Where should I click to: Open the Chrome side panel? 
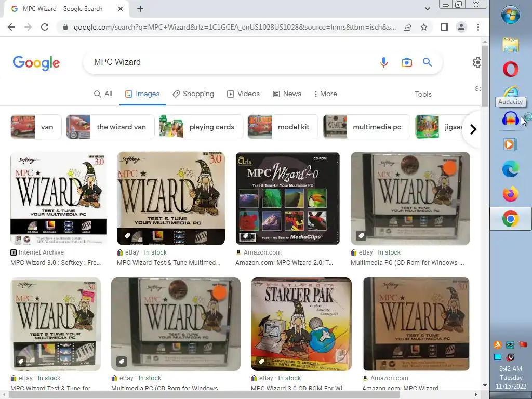(x=445, y=27)
